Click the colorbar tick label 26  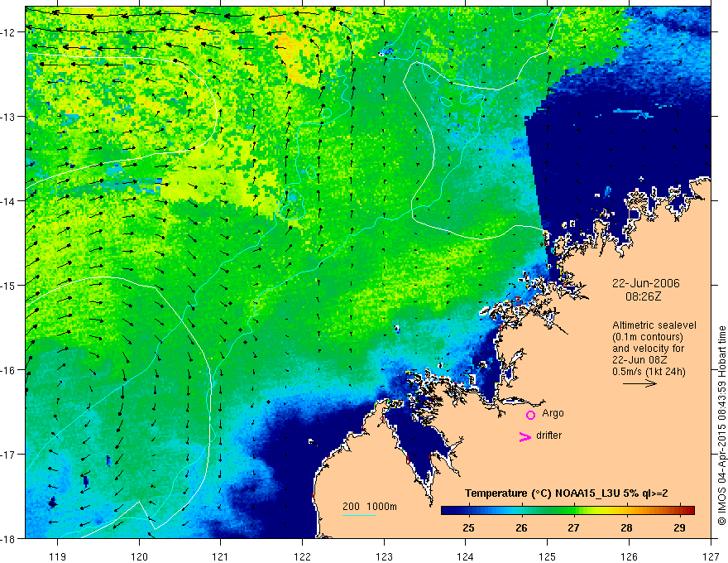(521, 528)
